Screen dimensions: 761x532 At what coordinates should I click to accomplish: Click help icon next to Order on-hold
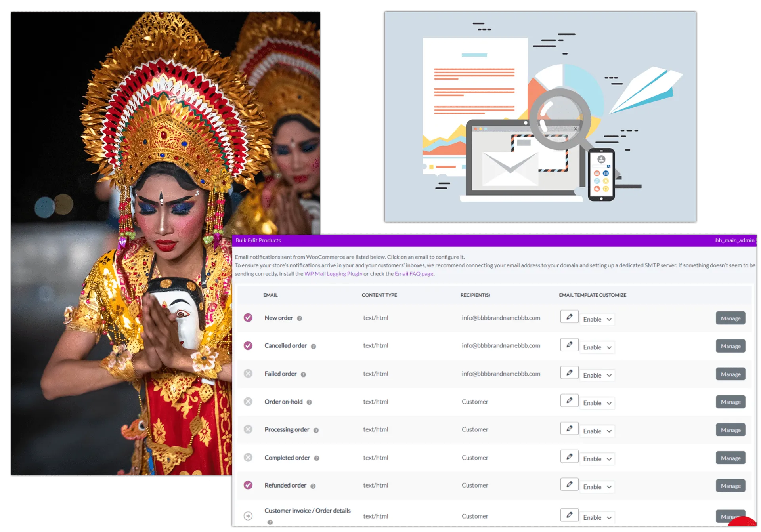point(309,402)
